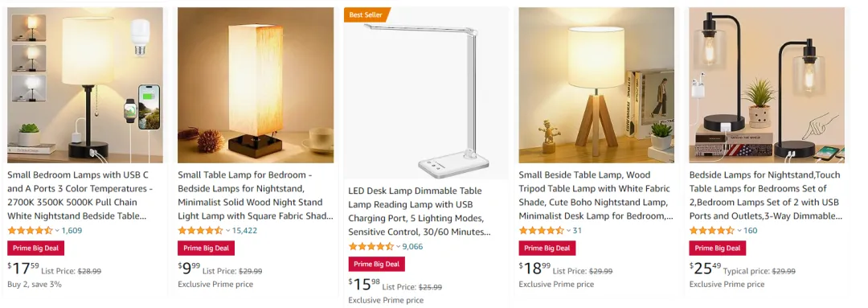The height and width of the screenshot is (308, 868).
Task: Click Prime Big Deal badge on $9.99 lamp
Action: (x=206, y=248)
